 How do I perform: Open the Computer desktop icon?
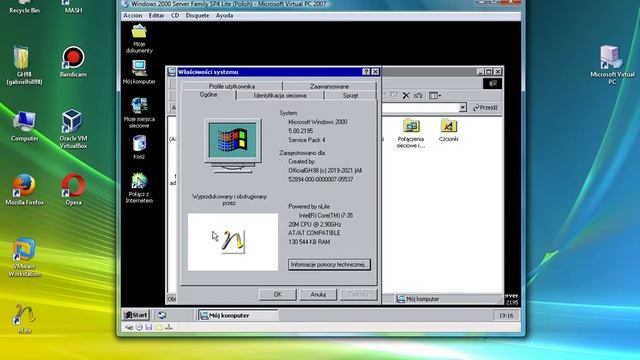(24, 126)
